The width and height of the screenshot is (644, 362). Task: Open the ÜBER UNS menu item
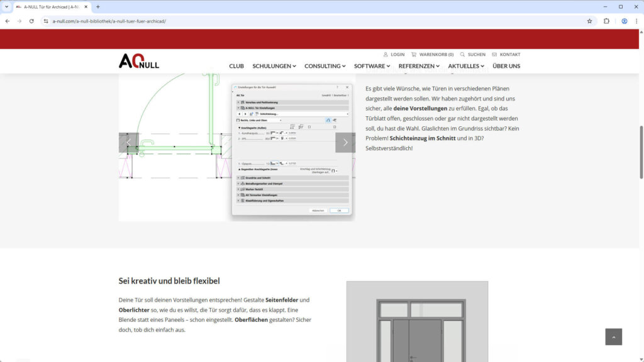click(x=506, y=65)
